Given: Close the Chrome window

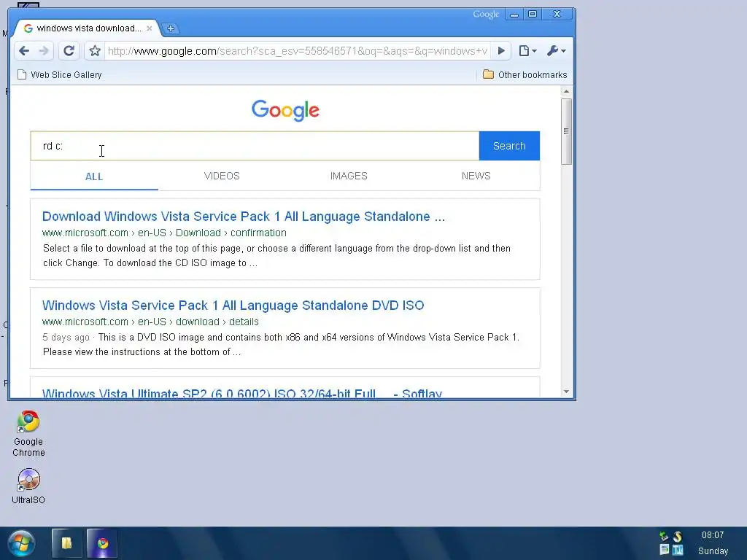Looking at the screenshot, I should point(557,15).
